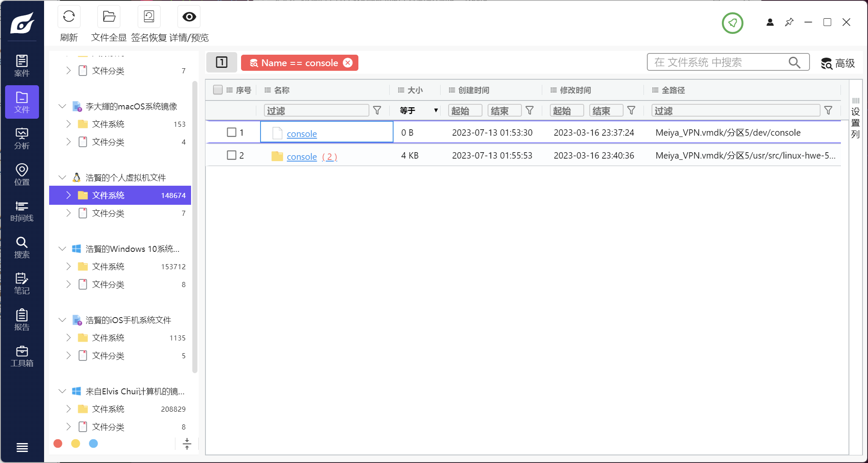Viewport: 868px width, 463px height.
Task: Collapse the 李大輝的macOS系统镜像 tree node
Action: click(x=62, y=106)
